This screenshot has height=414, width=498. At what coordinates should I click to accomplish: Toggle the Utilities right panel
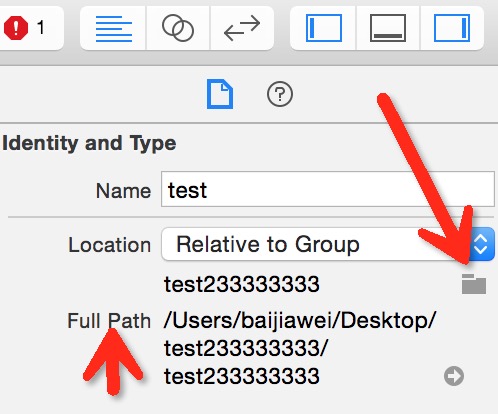452,28
